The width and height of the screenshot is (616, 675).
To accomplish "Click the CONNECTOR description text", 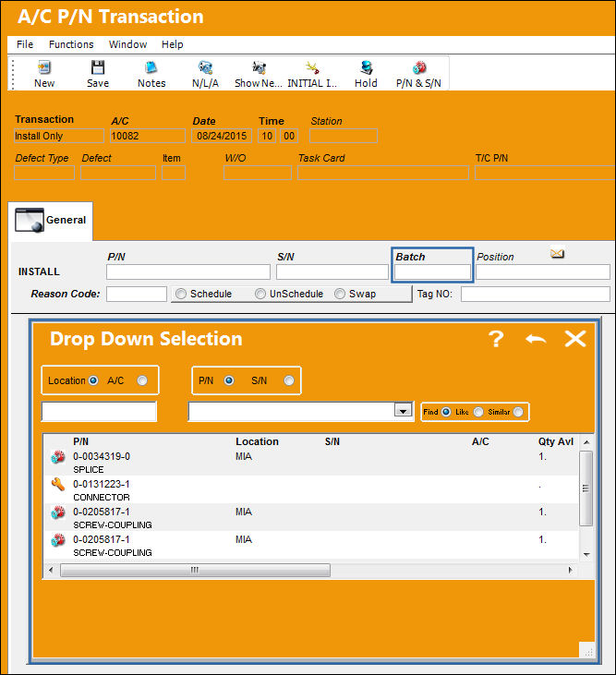I will tap(102, 497).
